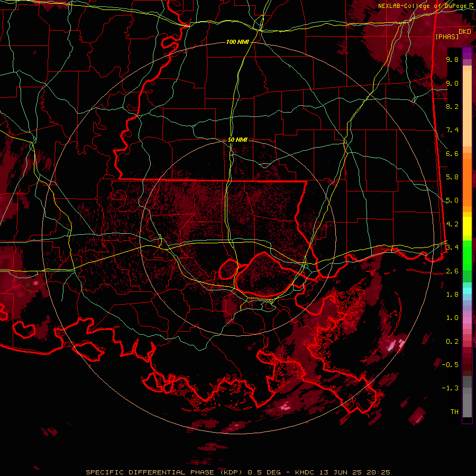
Task: Click the 1.8 legend value
Action: 452,295
